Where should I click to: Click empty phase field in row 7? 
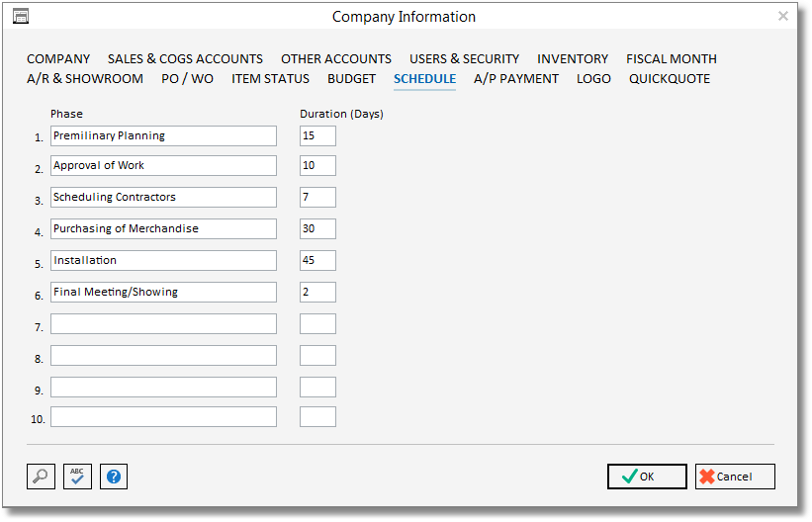pyautogui.click(x=163, y=324)
